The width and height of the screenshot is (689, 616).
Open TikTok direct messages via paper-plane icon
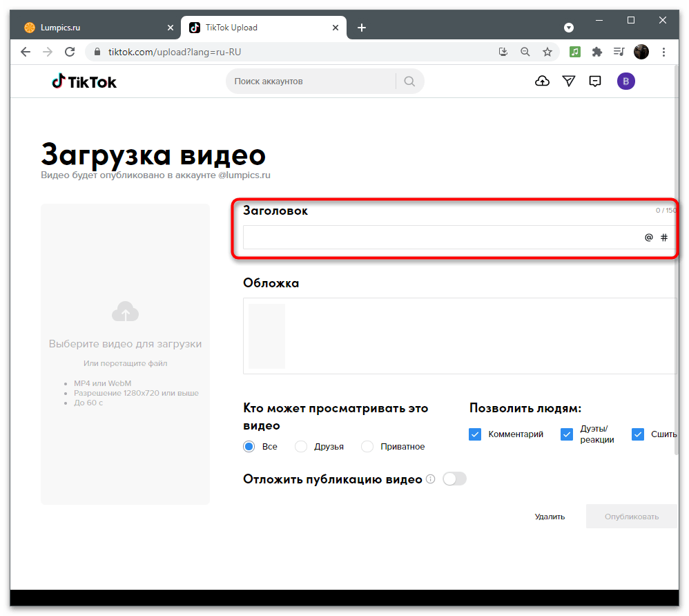point(568,81)
